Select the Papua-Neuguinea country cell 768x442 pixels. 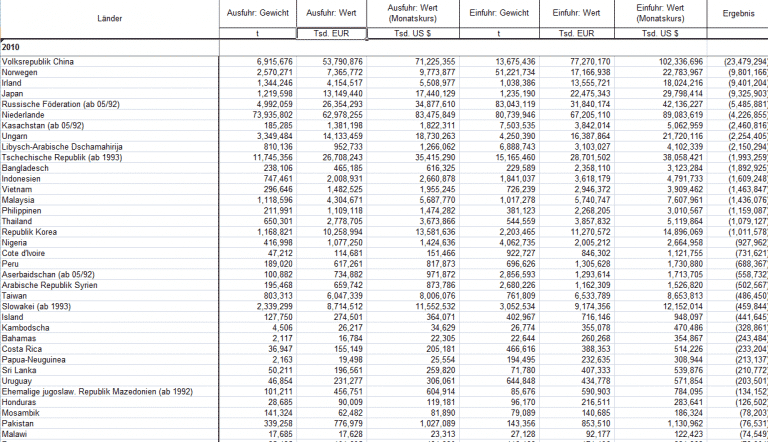click(34, 359)
